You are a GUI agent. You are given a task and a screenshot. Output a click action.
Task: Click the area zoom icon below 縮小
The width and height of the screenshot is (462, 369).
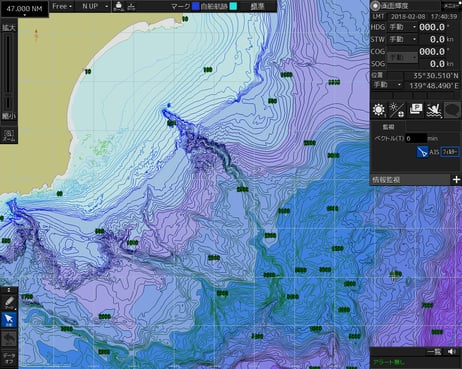9,135
